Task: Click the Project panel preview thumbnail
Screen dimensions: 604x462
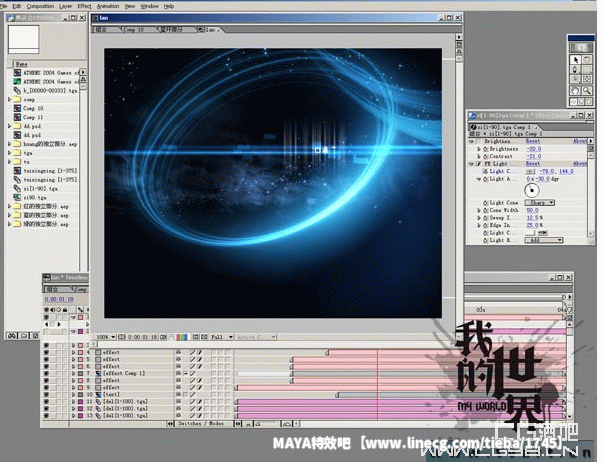Action: pos(23,39)
